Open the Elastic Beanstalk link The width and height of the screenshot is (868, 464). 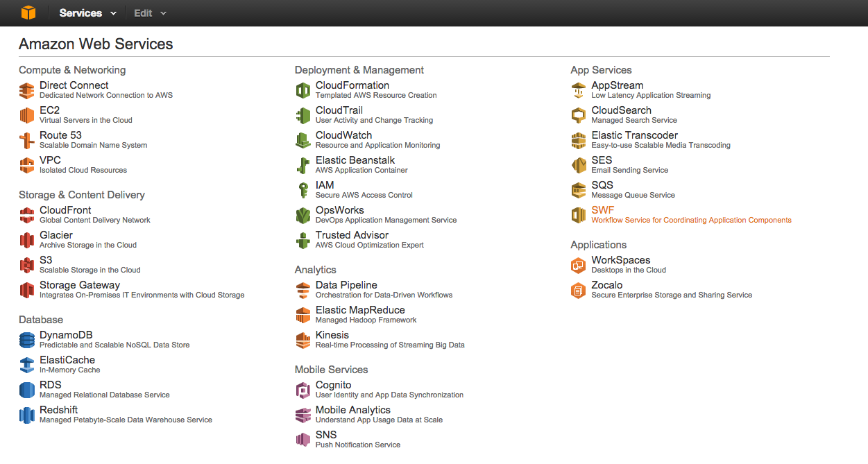(355, 160)
